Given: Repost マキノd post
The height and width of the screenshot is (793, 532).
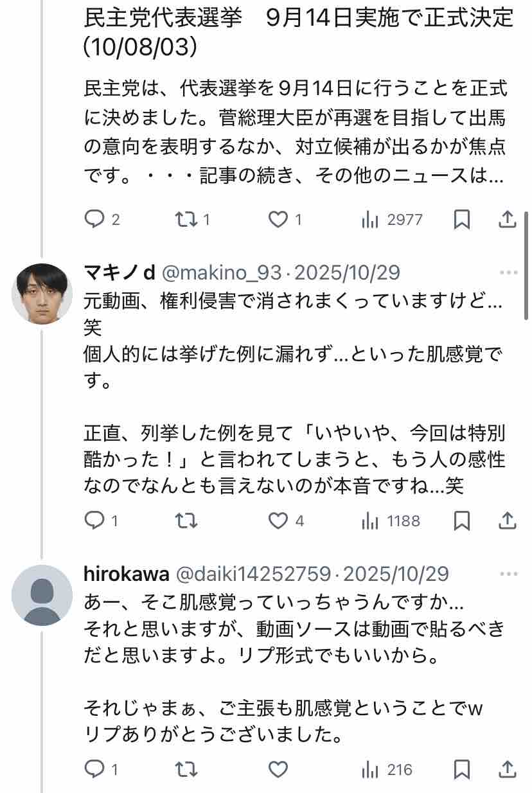Looking at the screenshot, I should (186, 521).
